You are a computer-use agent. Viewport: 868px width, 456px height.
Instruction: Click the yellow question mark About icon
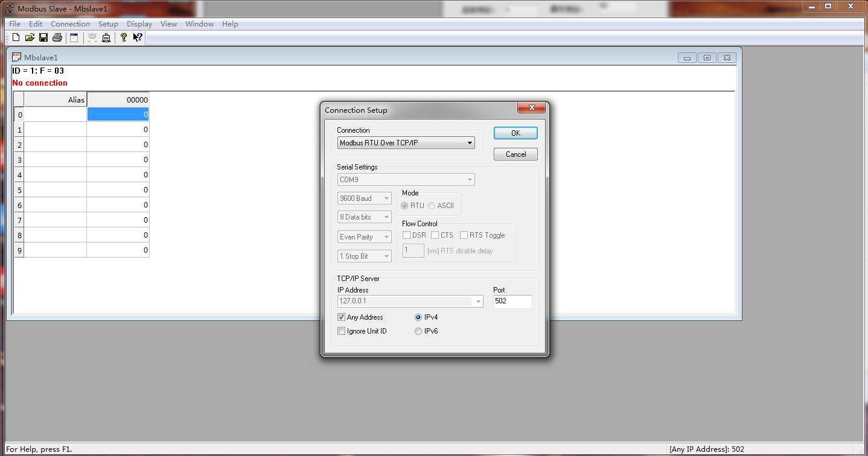124,37
